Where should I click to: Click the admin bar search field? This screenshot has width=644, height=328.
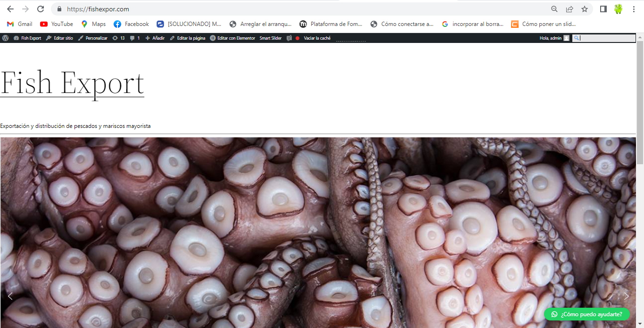(x=604, y=38)
